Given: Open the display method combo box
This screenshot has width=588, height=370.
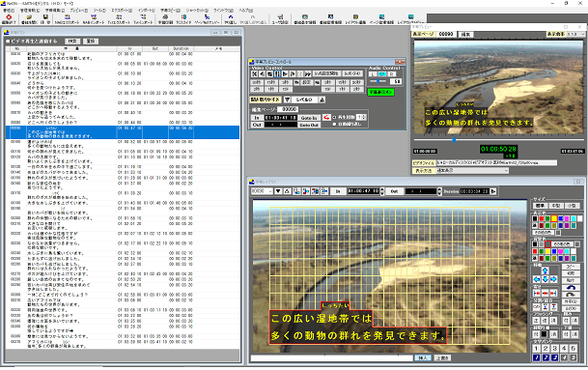Looking at the screenshot, I should click(x=472, y=170).
